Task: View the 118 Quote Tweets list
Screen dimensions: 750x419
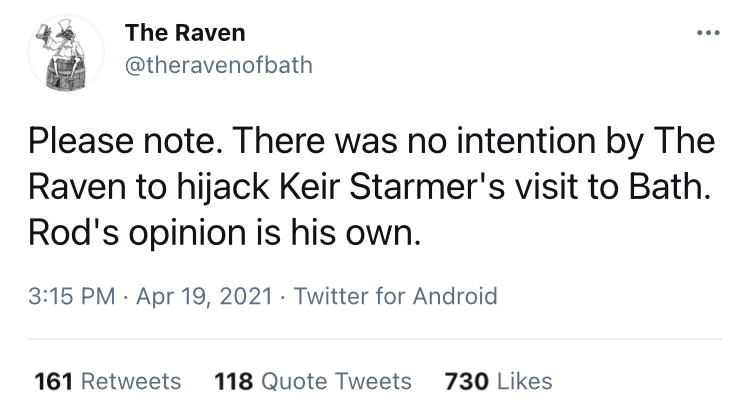Action: (x=313, y=381)
